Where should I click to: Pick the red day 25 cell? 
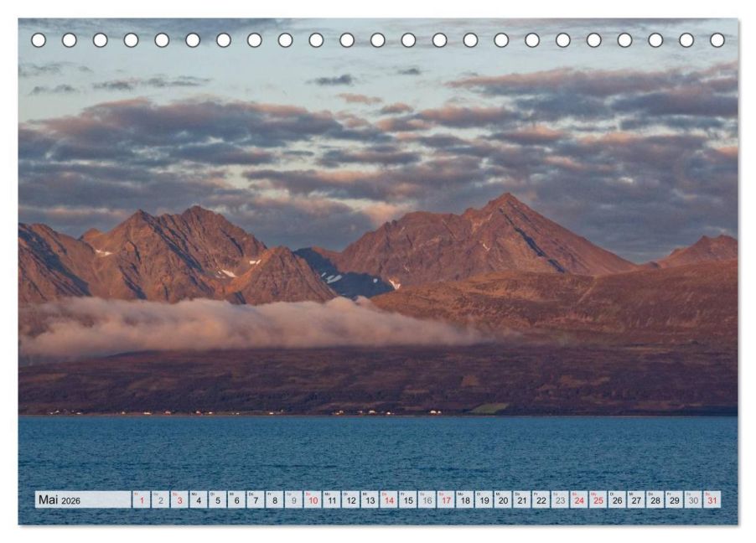[x=598, y=499]
